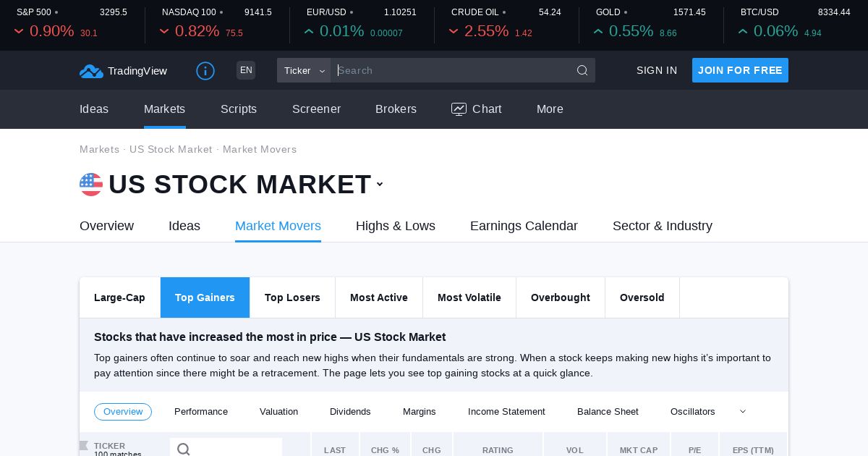Click the US flag icon

pyautogui.click(x=91, y=185)
